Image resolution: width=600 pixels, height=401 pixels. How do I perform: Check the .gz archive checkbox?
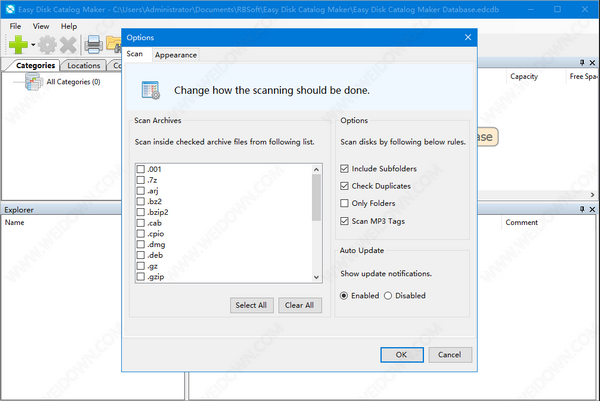[x=141, y=266]
